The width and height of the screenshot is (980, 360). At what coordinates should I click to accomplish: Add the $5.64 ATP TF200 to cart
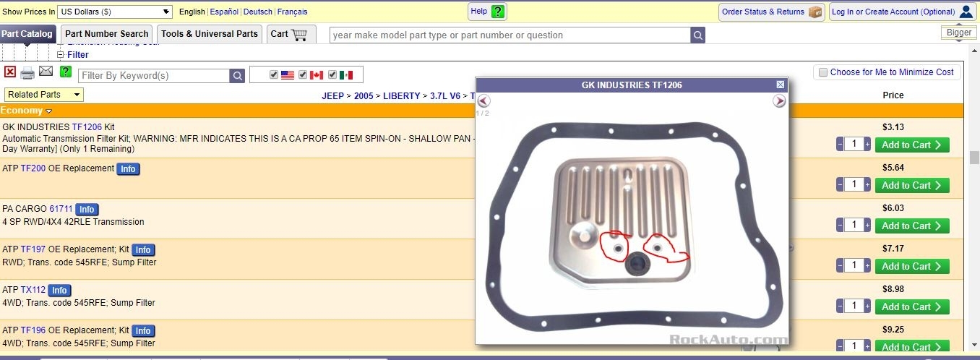point(912,185)
